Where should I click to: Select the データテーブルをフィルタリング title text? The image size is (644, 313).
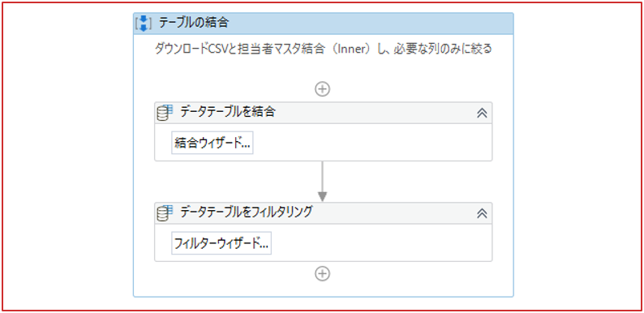pos(247,212)
